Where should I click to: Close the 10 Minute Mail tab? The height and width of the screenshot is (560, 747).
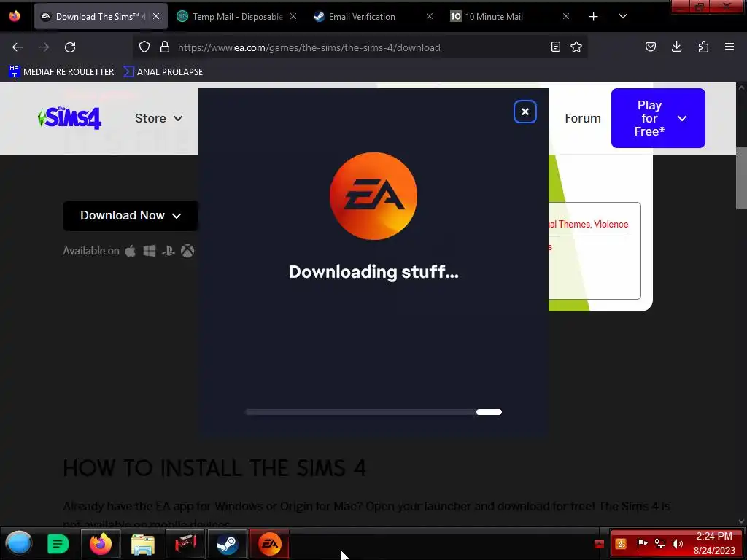tap(566, 17)
